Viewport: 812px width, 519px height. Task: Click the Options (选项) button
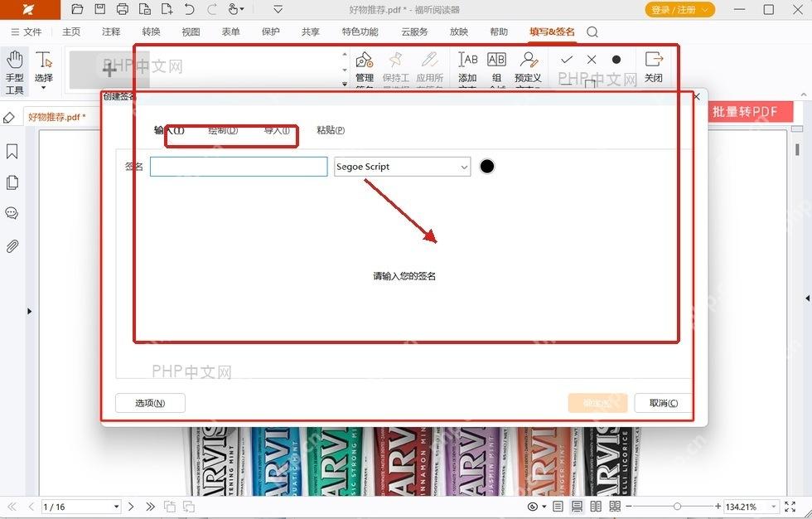[150, 403]
